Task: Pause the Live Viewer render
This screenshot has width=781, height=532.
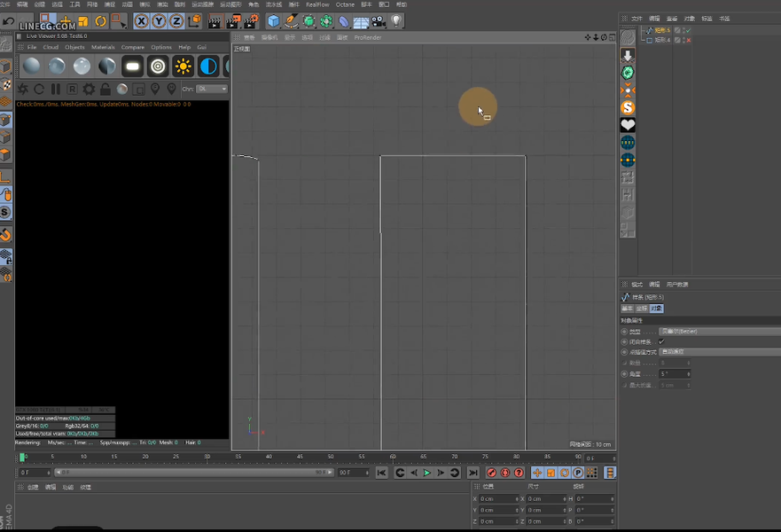Action: click(x=56, y=90)
